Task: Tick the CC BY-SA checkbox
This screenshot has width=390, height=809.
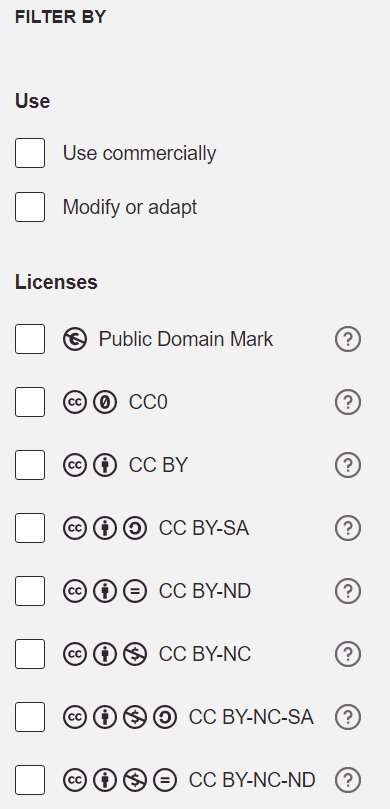Action: tap(30, 528)
